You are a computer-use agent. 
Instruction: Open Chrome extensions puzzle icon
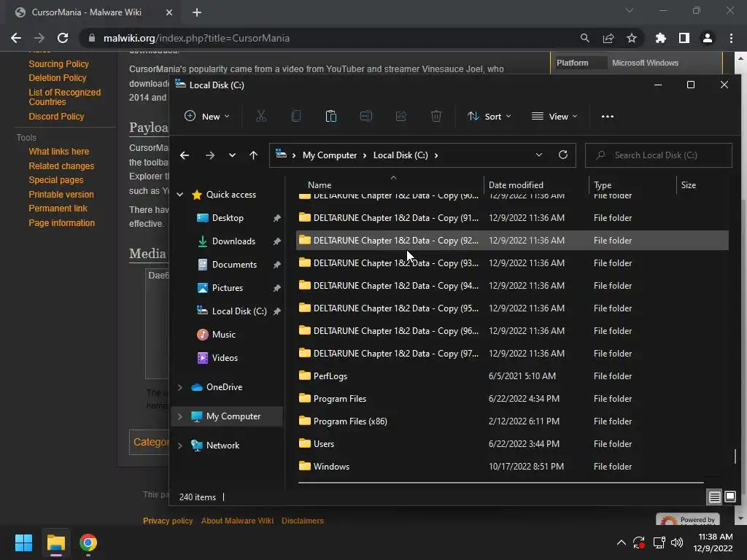[x=661, y=38]
